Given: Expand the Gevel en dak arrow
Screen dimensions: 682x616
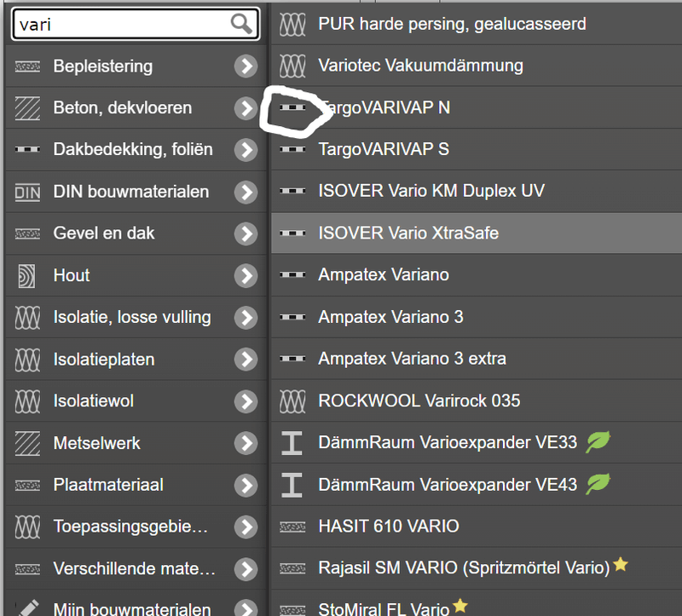Looking at the screenshot, I should 246,234.
